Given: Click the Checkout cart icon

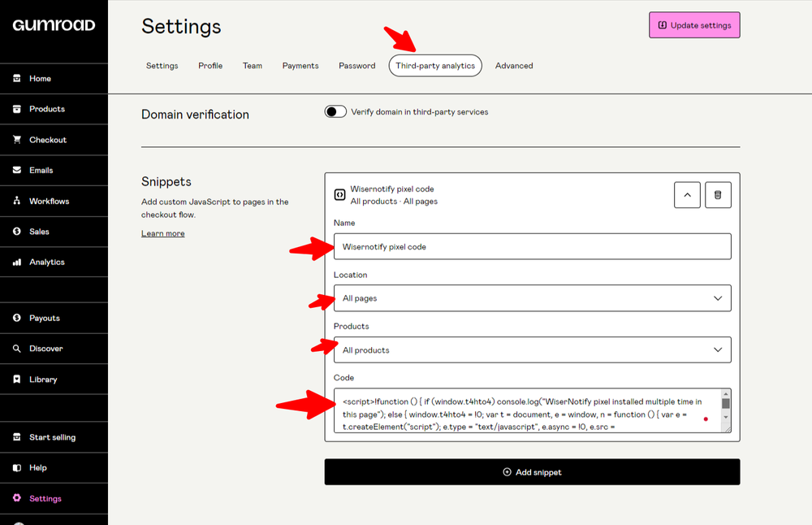Looking at the screenshot, I should (x=16, y=140).
